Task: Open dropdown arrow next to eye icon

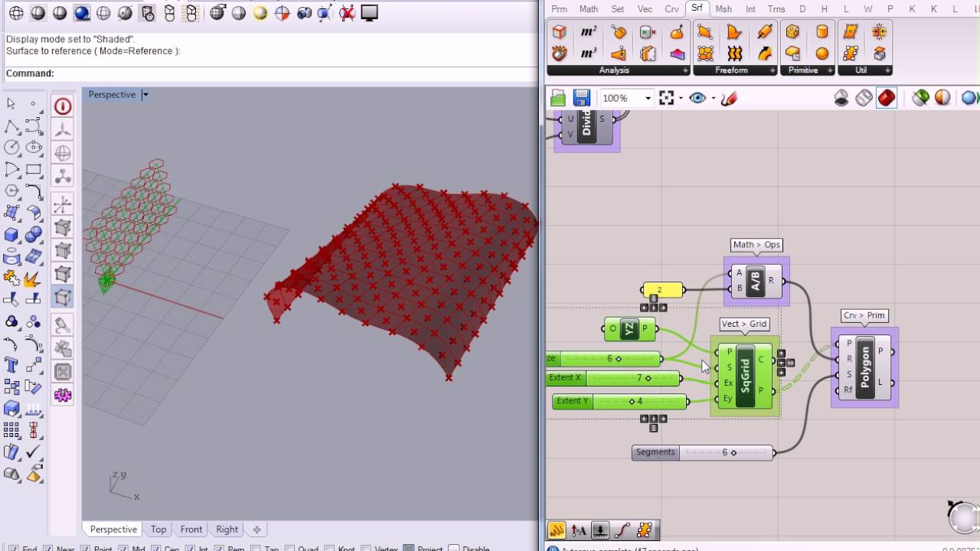Action: (x=713, y=98)
